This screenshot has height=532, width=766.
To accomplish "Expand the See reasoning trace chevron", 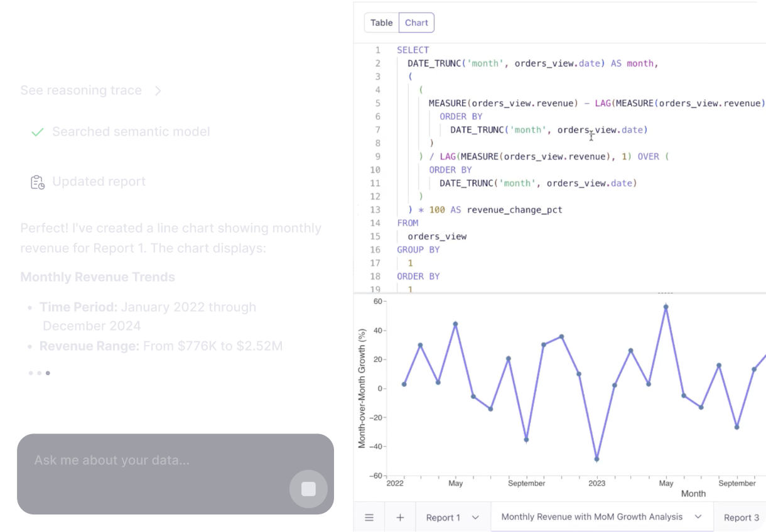I will [158, 91].
